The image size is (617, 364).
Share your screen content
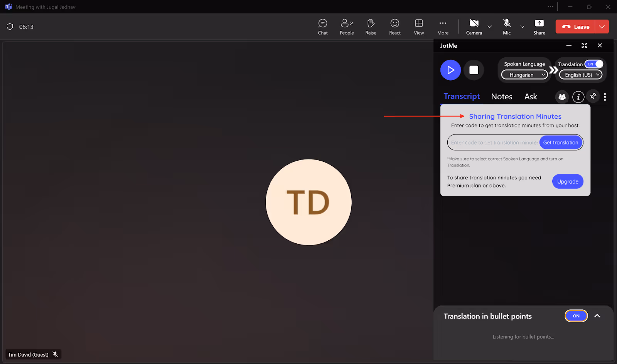(539, 27)
